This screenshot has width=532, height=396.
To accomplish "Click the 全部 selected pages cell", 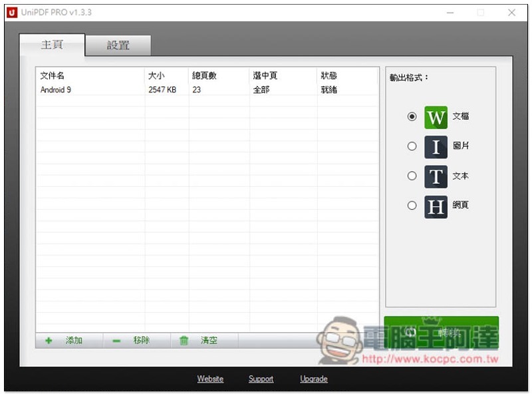I will [x=261, y=90].
